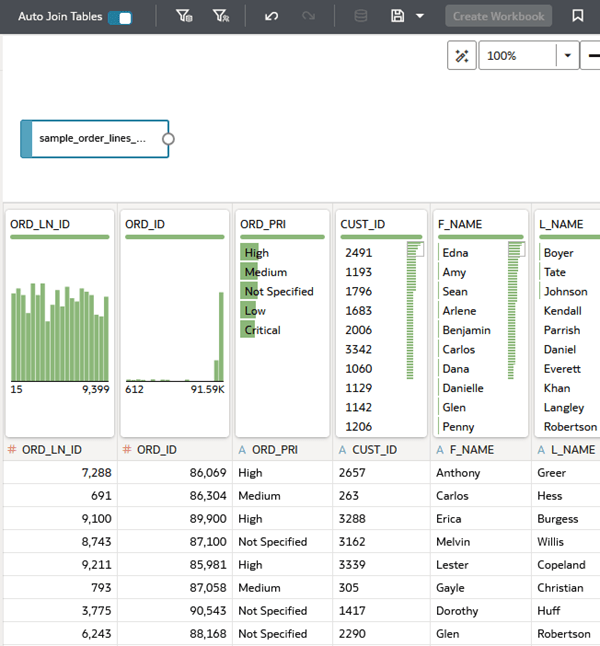Select Edna in the F_NAME list
Viewport: 600px width, 646px height.
pyautogui.click(x=455, y=253)
